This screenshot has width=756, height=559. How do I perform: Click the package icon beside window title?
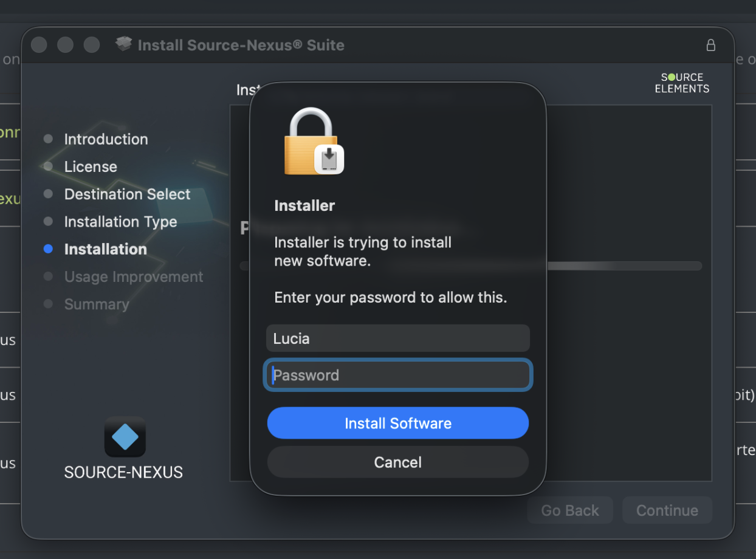click(x=124, y=44)
